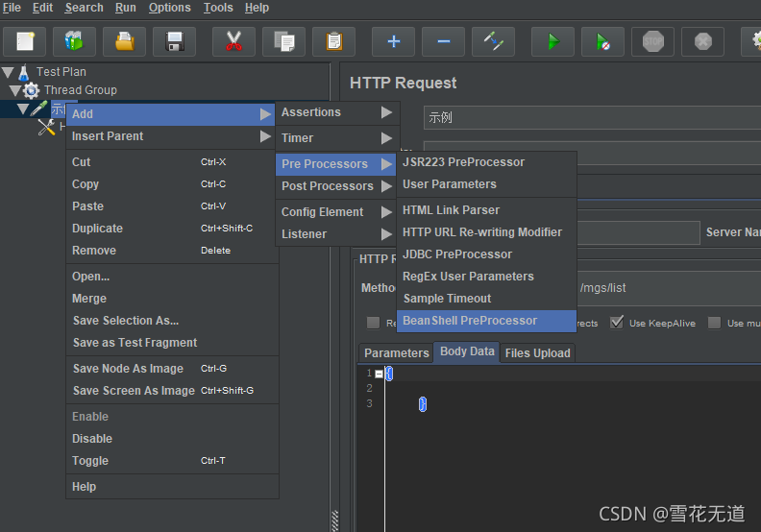Screen dimensions: 761x532
Task: Click Disable in the context menu
Action: tap(170, 439)
